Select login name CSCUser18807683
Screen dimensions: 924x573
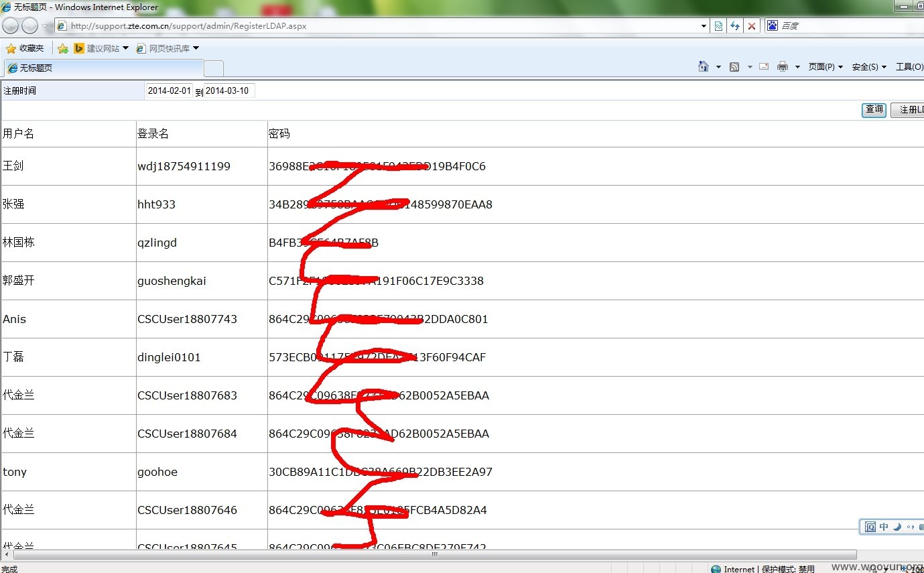pos(187,395)
